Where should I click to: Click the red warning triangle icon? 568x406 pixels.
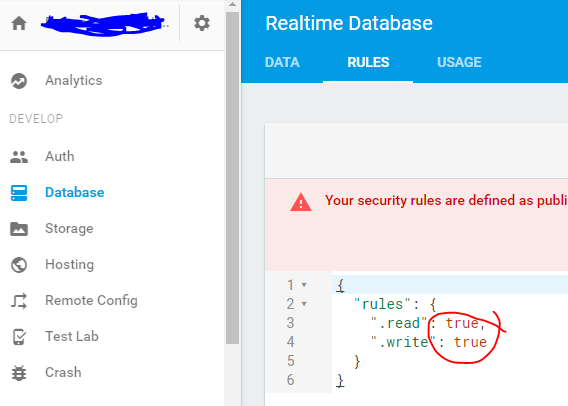[x=301, y=202]
